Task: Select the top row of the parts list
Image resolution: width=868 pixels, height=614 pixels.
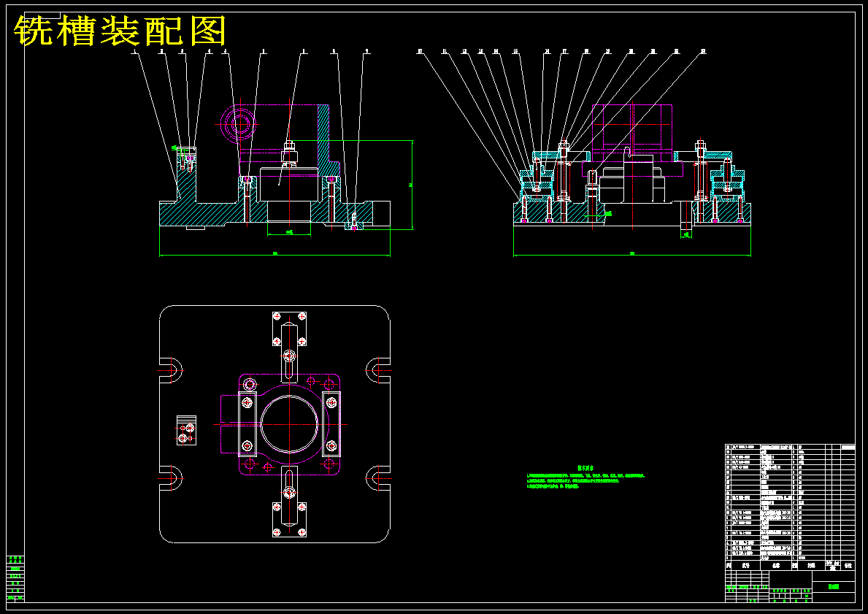Action: (x=791, y=446)
